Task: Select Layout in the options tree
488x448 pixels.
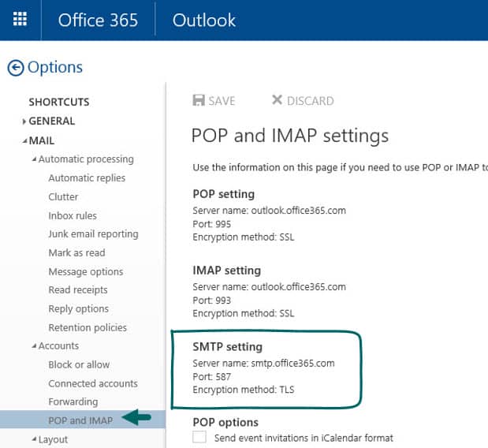Action: [x=53, y=439]
